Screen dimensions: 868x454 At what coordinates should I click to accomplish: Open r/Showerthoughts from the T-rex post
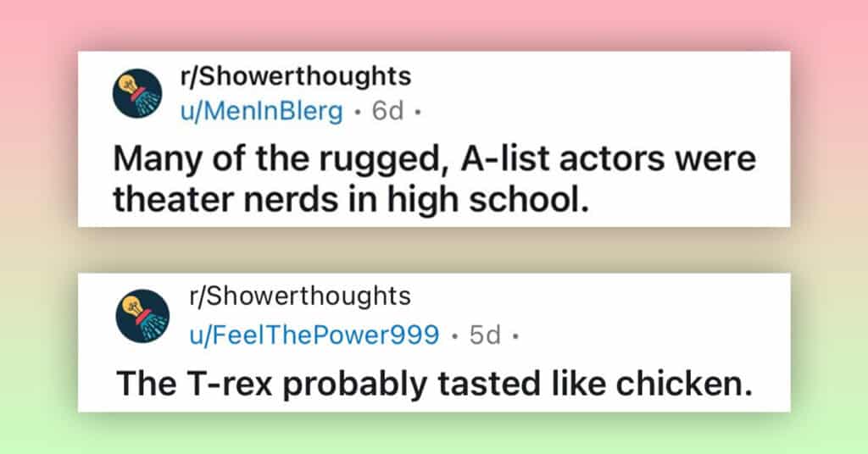pyautogui.click(x=300, y=296)
